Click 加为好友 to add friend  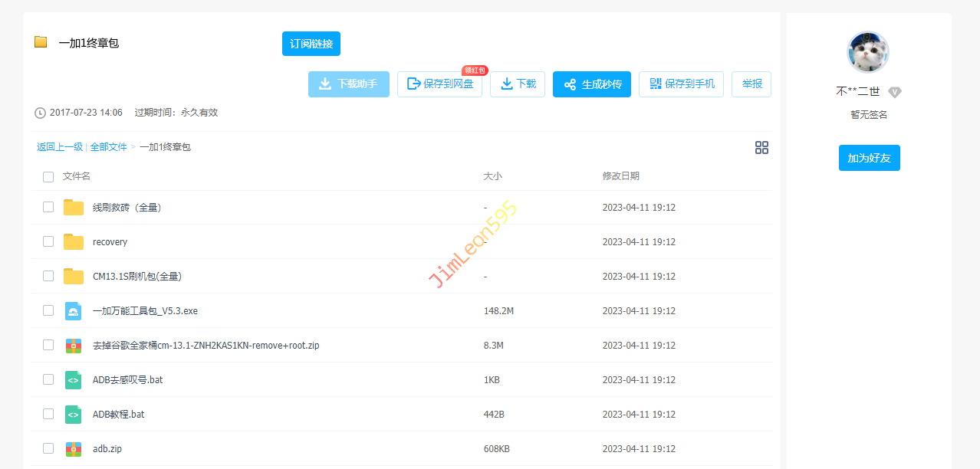tap(869, 158)
